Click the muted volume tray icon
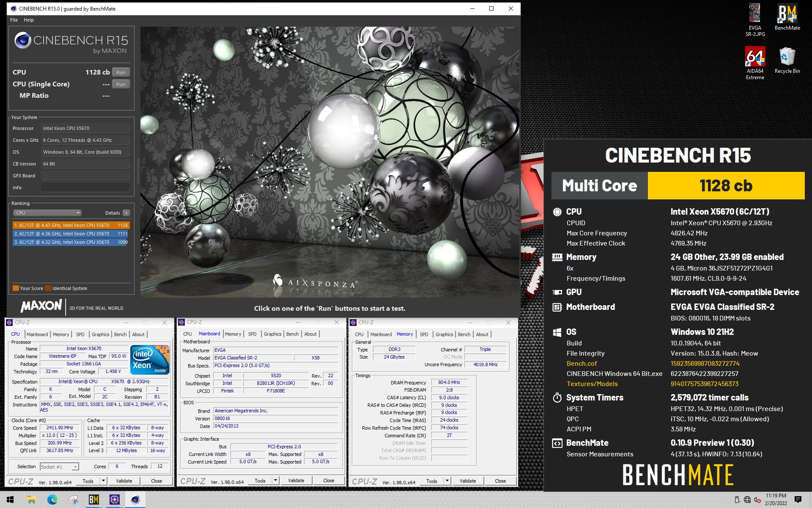Screen dimensions: 812x508 pyautogui.click(x=757, y=500)
